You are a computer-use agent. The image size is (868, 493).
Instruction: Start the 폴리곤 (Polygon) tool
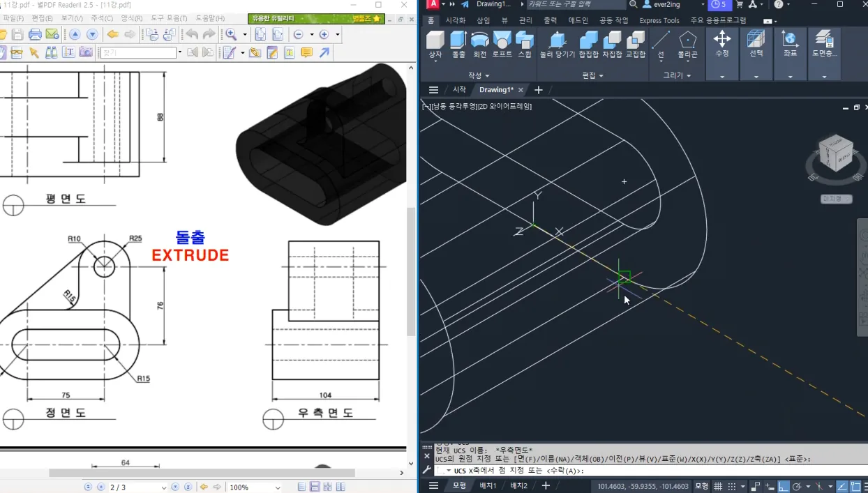pyautogui.click(x=688, y=44)
